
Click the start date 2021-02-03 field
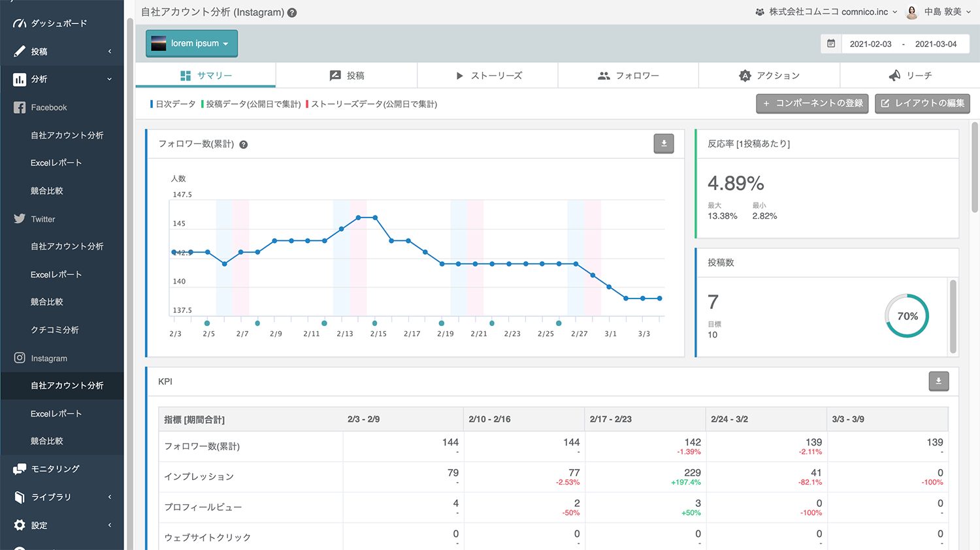[870, 44]
